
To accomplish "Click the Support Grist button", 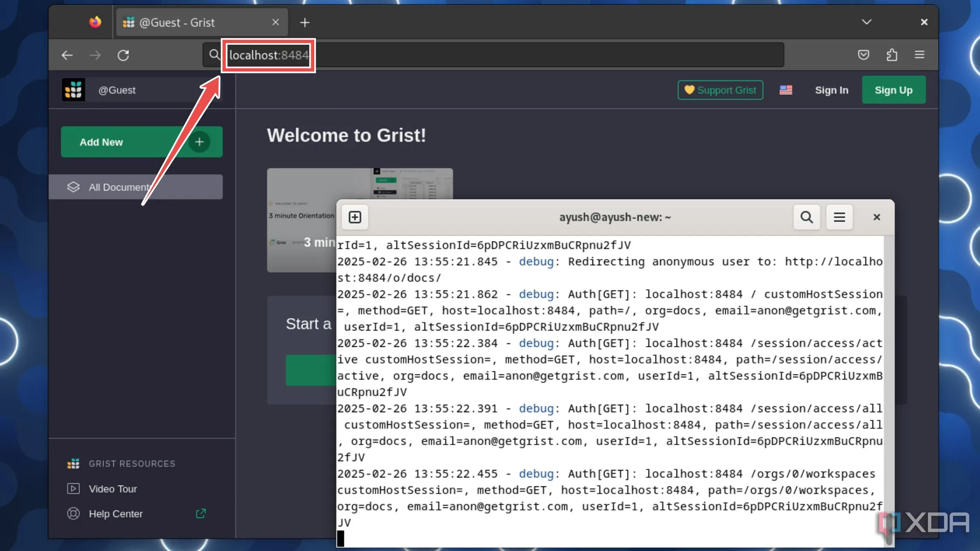I will pyautogui.click(x=720, y=90).
